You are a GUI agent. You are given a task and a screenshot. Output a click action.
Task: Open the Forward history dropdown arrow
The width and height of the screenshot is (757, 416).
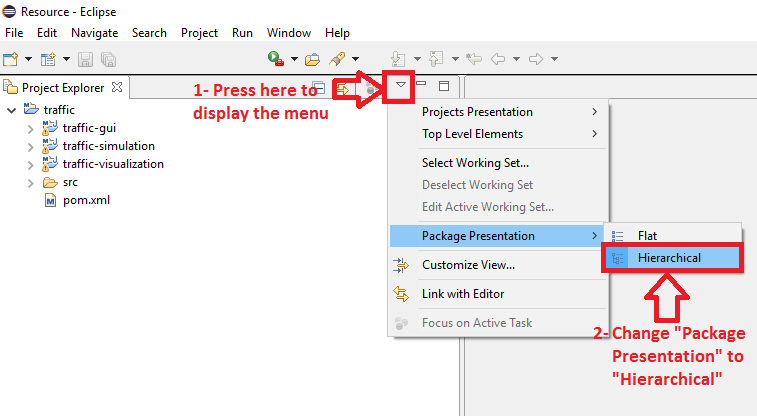554,59
